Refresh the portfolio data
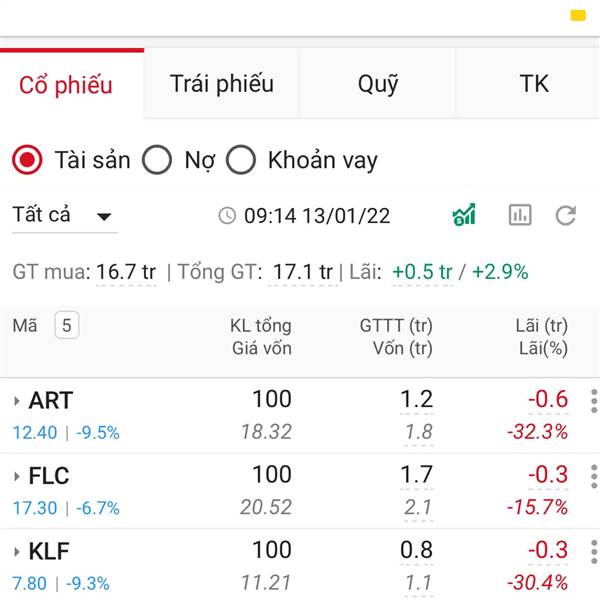 click(x=566, y=215)
